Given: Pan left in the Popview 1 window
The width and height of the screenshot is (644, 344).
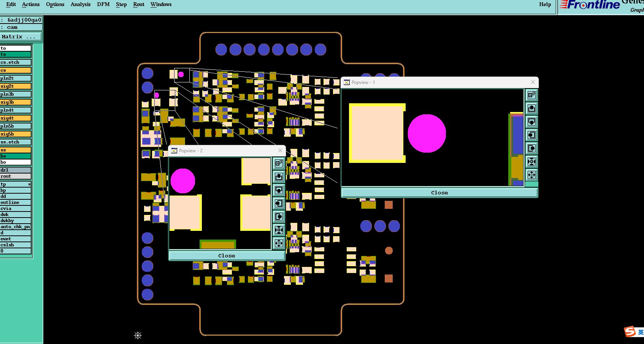Looking at the screenshot, I should pyautogui.click(x=531, y=135).
